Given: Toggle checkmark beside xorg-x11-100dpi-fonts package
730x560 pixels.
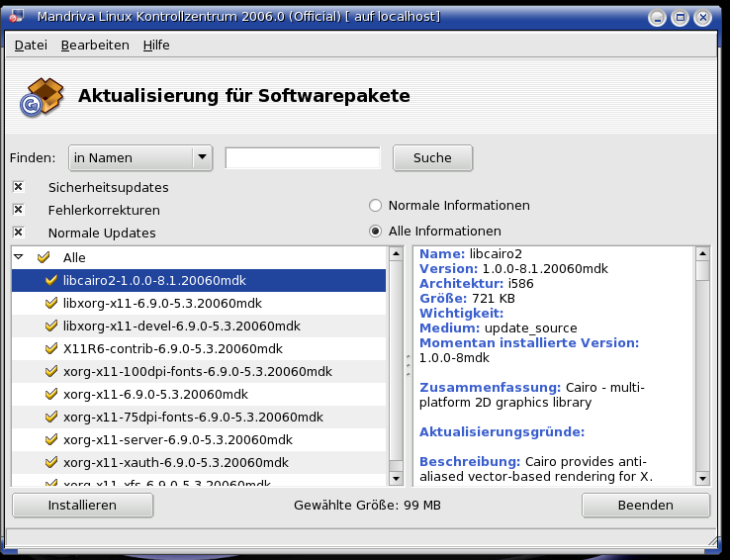Looking at the screenshot, I should click(51, 371).
